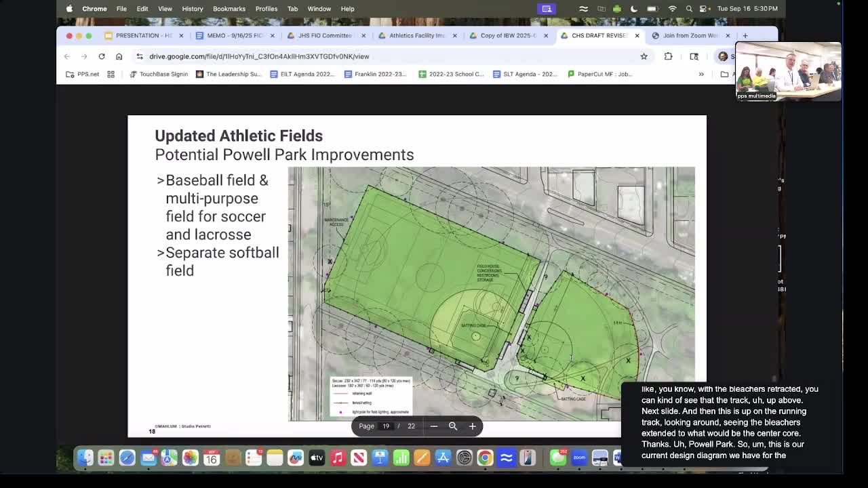Open the Window menu

(319, 9)
